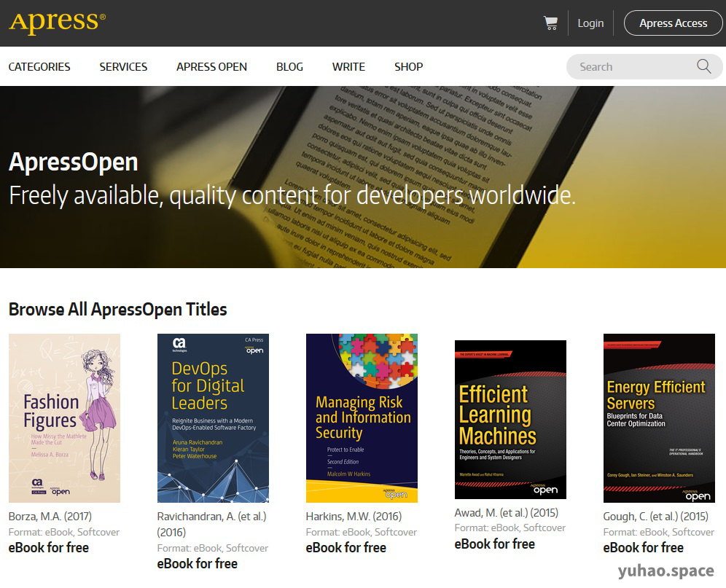This screenshot has height=588, width=726.
Task: Click the ApressOpen banner title
Action: pos(74,162)
